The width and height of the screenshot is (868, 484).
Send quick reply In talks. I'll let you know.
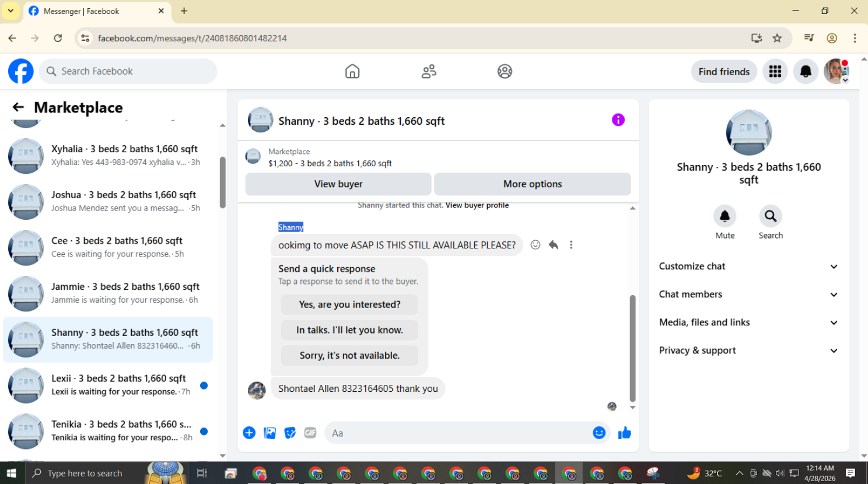349,330
